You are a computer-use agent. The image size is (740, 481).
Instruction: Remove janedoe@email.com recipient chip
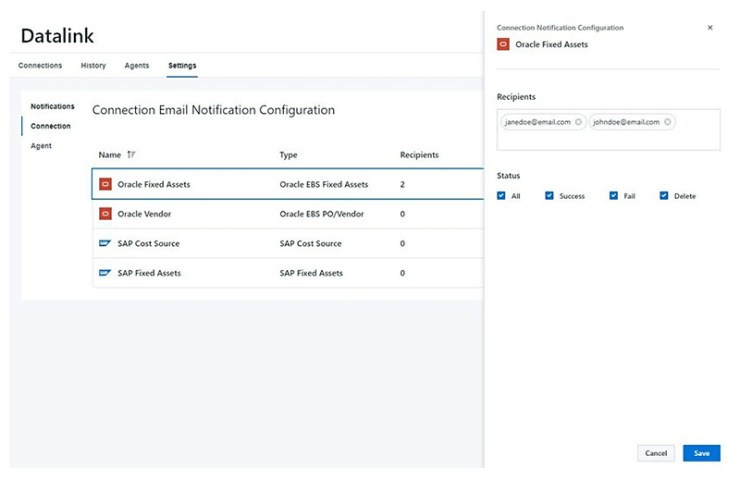pos(578,122)
